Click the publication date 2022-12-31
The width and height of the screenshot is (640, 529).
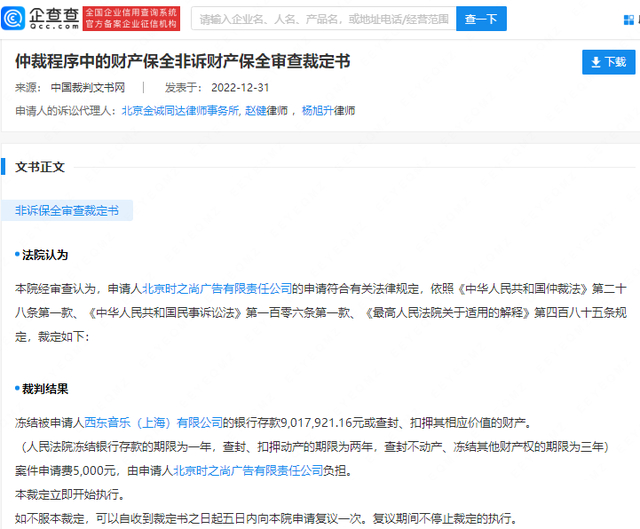tap(240, 87)
